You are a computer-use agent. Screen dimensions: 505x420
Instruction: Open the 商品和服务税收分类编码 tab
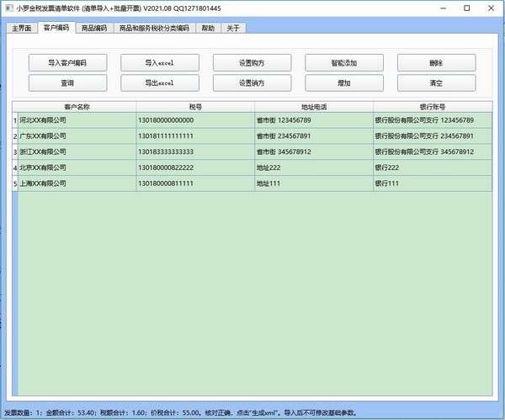(154, 28)
